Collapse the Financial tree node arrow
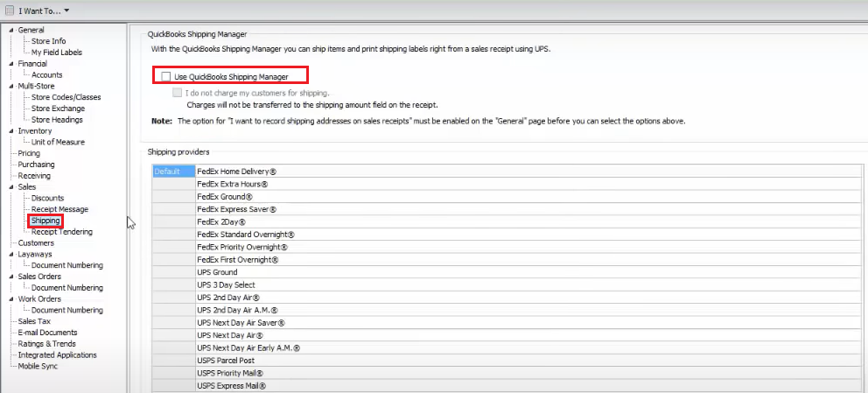Image resolution: width=868 pixels, height=393 pixels. tap(12, 64)
